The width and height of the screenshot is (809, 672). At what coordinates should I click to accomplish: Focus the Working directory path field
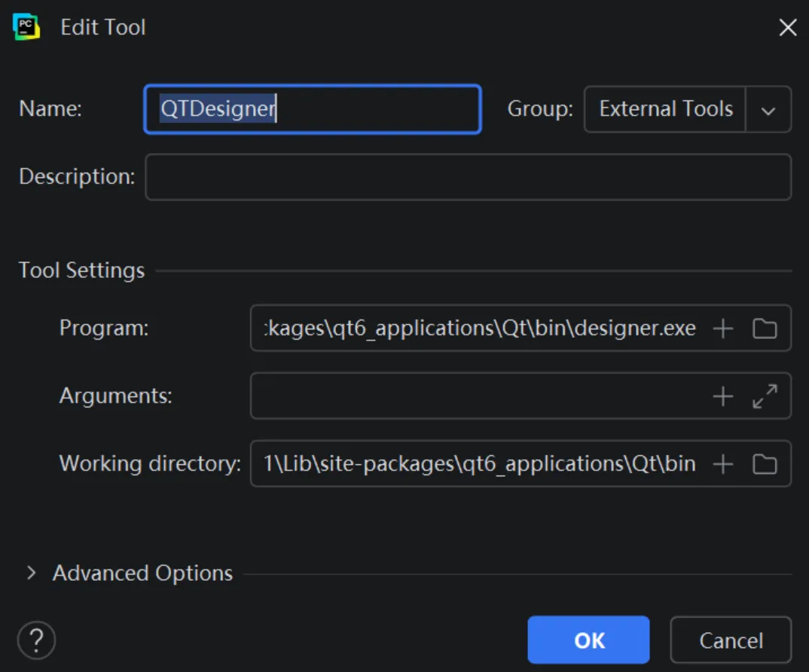click(x=479, y=464)
